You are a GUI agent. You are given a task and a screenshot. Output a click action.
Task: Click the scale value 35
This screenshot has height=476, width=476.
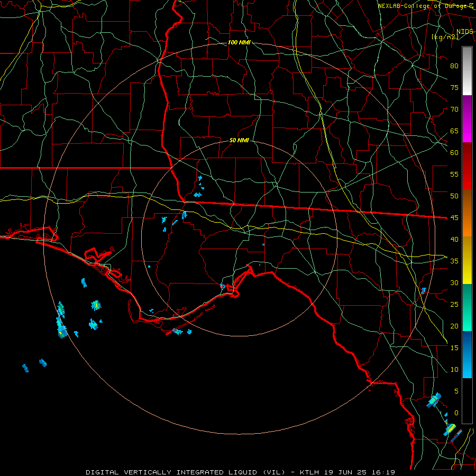coord(454,261)
